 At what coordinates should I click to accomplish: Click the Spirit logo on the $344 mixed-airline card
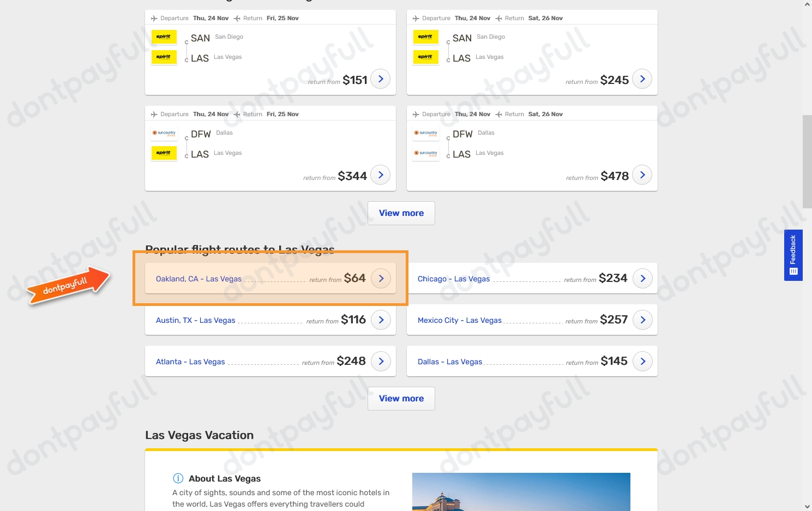(x=164, y=153)
